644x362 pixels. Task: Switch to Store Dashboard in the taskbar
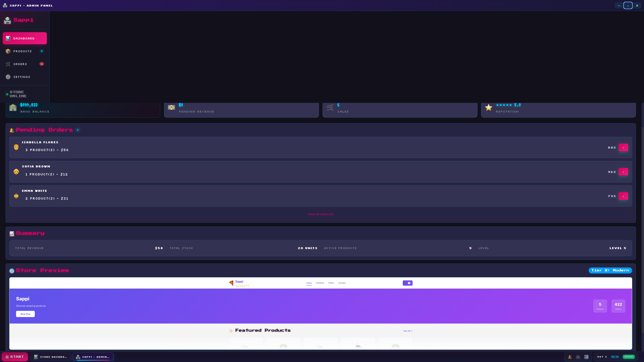pos(51,357)
